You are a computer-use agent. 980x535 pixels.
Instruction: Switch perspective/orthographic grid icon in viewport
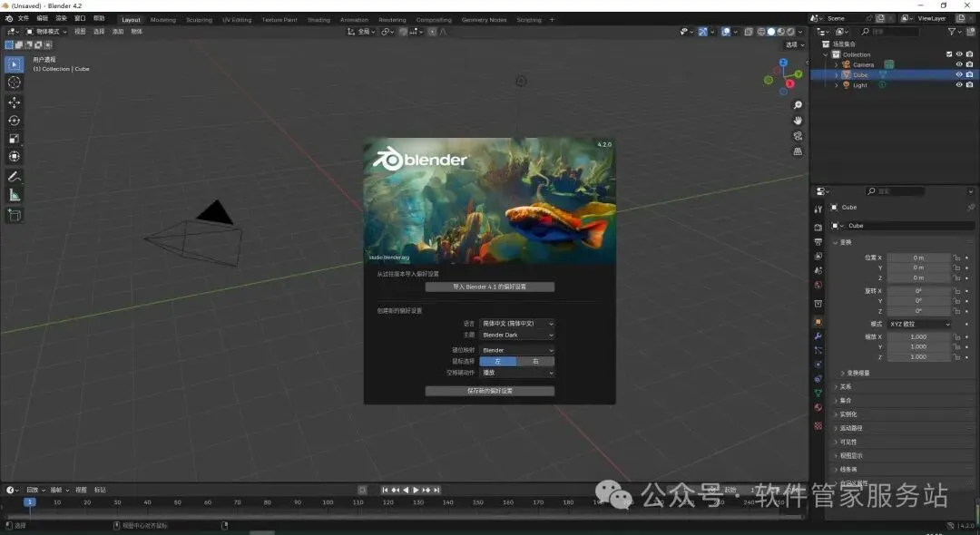[x=798, y=151]
